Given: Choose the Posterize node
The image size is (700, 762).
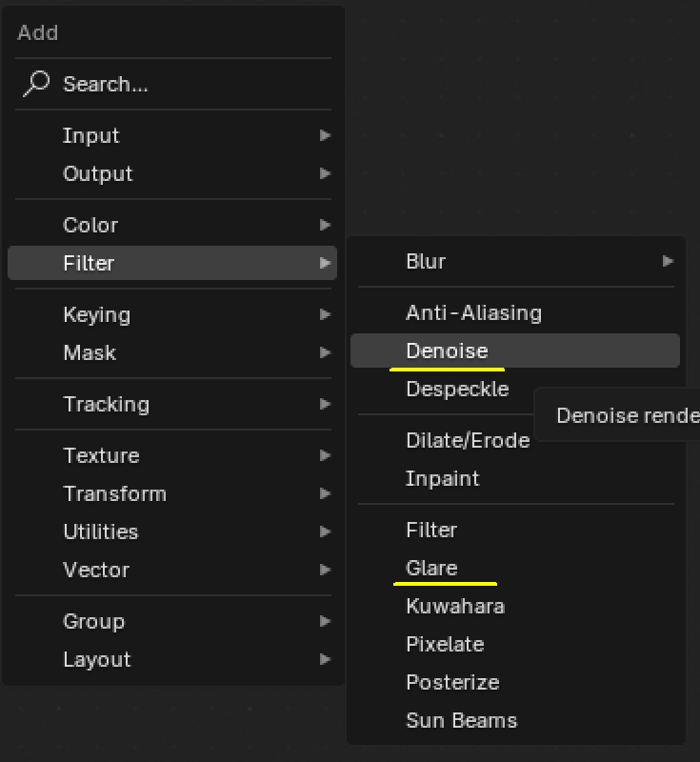Looking at the screenshot, I should tap(452, 682).
